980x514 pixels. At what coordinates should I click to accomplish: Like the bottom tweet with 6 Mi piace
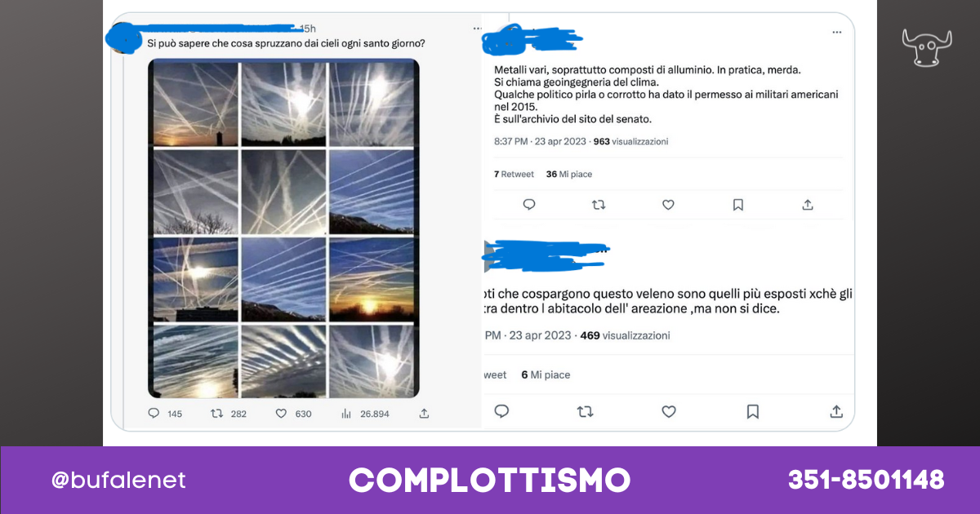[669, 411]
